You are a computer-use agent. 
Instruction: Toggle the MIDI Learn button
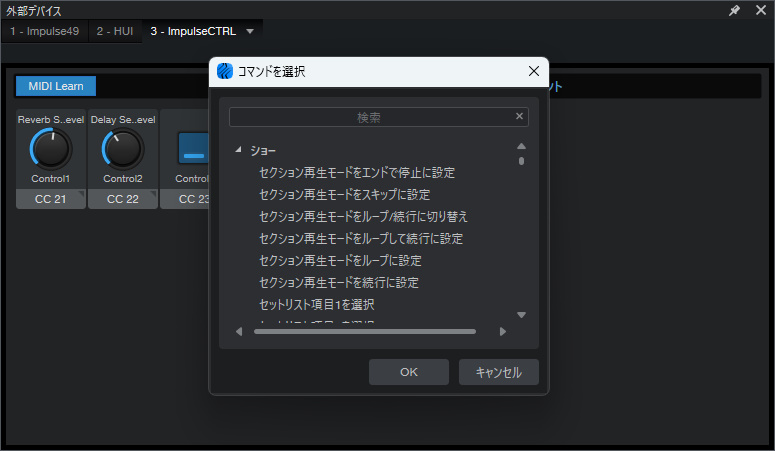coord(56,86)
